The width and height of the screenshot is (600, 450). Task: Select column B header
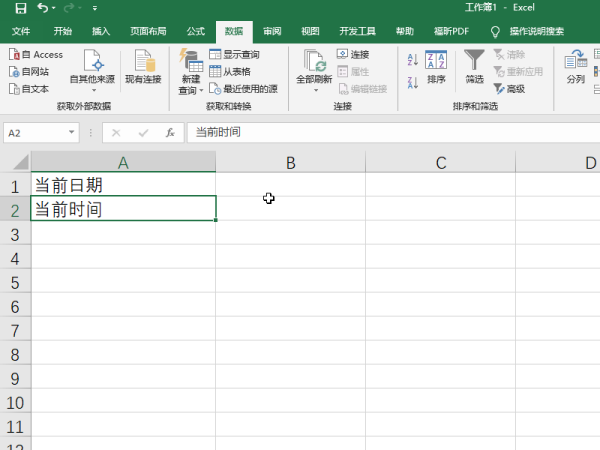click(x=290, y=162)
